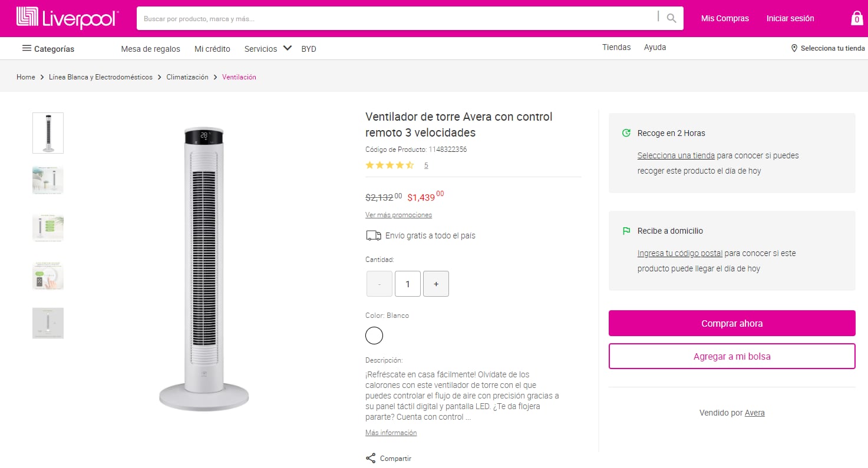This screenshot has height=468, width=868.
Task: Go to Mesa de regalos menu
Action: [150, 49]
